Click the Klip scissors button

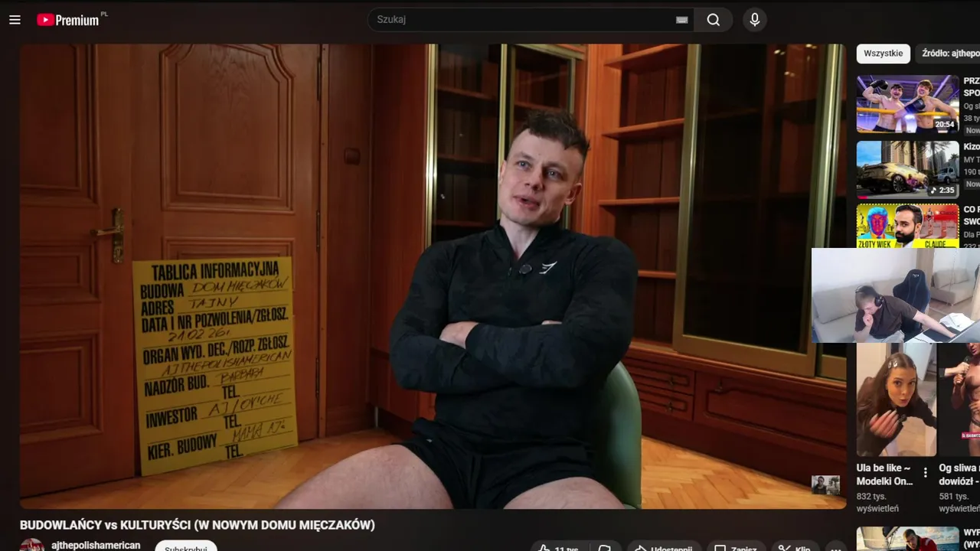(x=794, y=547)
